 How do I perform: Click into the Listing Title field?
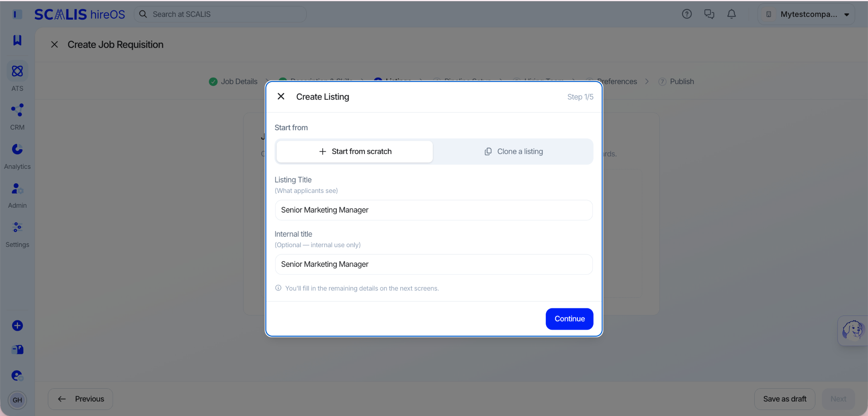[434, 210]
